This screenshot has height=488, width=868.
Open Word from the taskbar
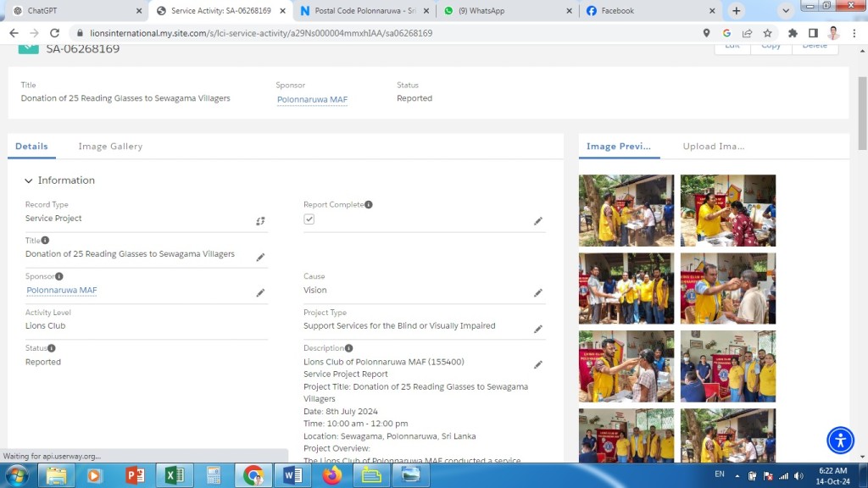[292, 475]
